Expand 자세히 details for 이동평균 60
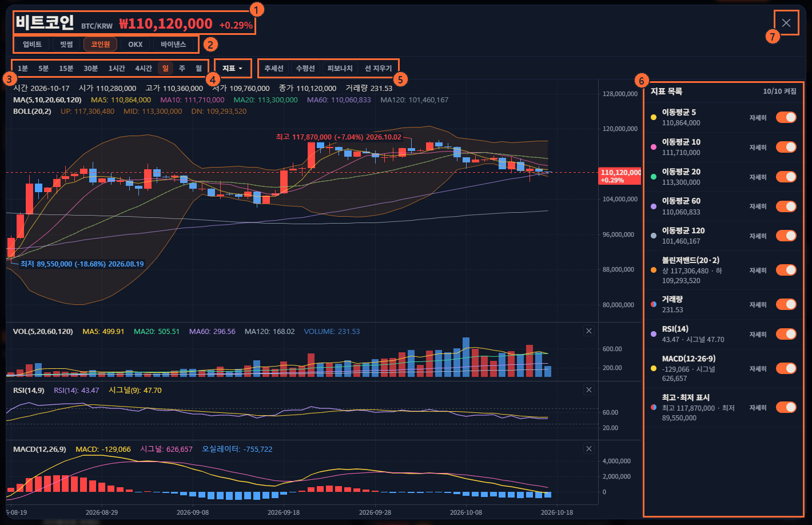Image resolution: width=812 pixels, height=525 pixels. pyautogui.click(x=758, y=206)
